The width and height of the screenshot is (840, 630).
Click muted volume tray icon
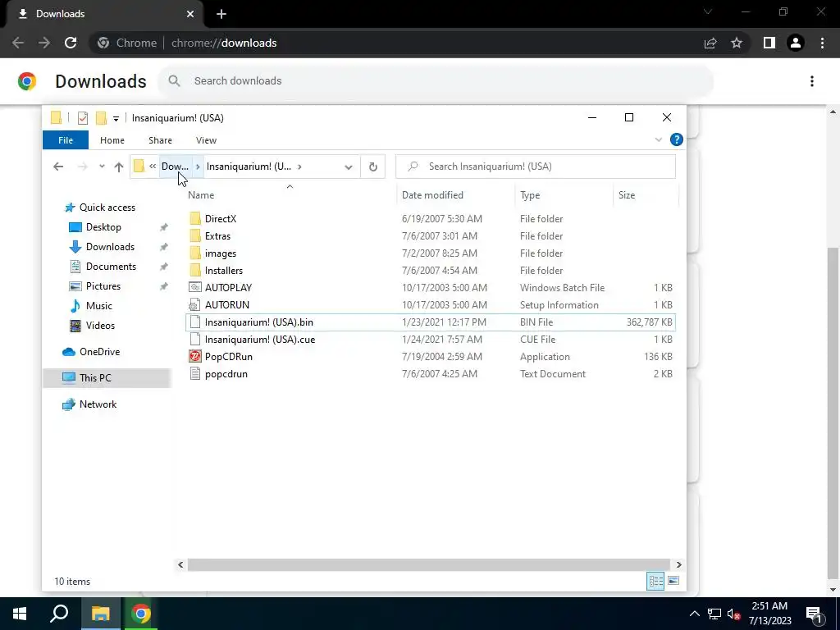734,614
